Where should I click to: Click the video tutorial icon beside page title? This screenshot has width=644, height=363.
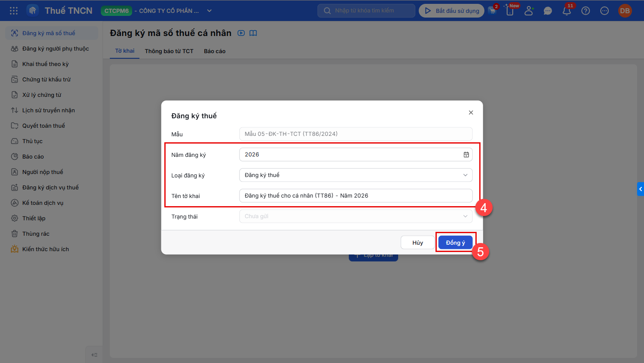(241, 33)
